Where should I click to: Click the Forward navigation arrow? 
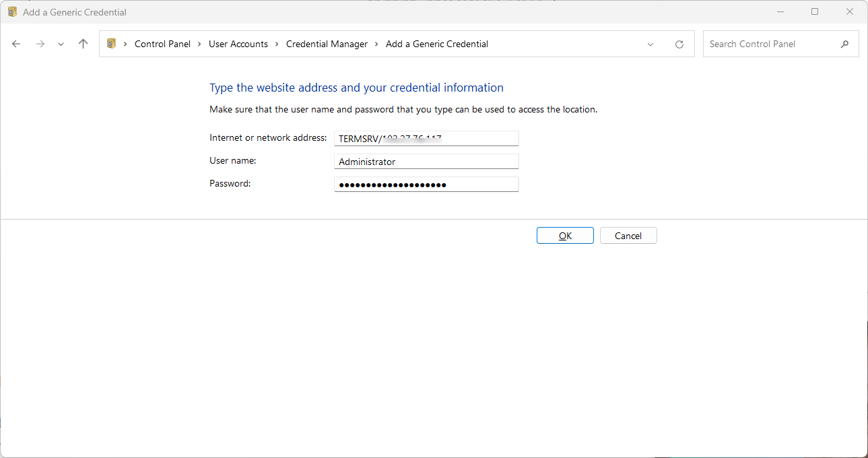point(40,44)
